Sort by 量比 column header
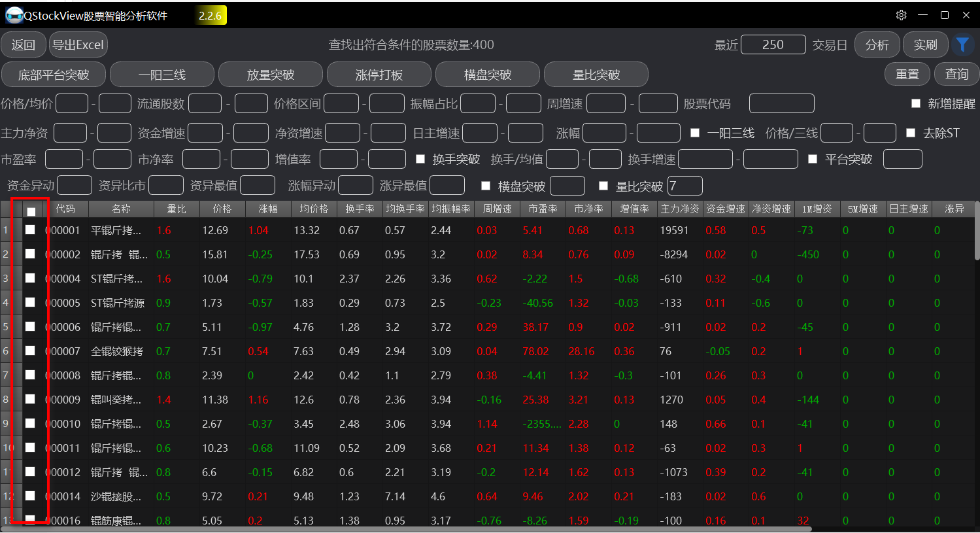The image size is (980, 533). coord(177,209)
